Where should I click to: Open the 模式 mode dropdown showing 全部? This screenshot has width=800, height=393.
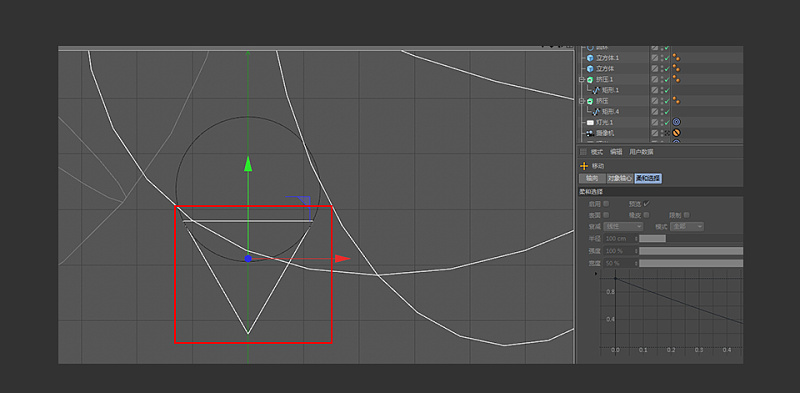tap(687, 226)
